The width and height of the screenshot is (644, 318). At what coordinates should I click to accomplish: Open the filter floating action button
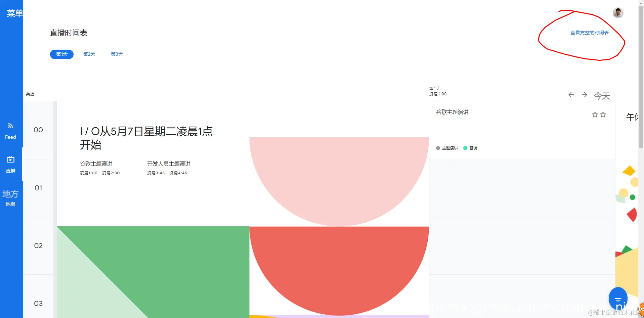[x=618, y=298]
